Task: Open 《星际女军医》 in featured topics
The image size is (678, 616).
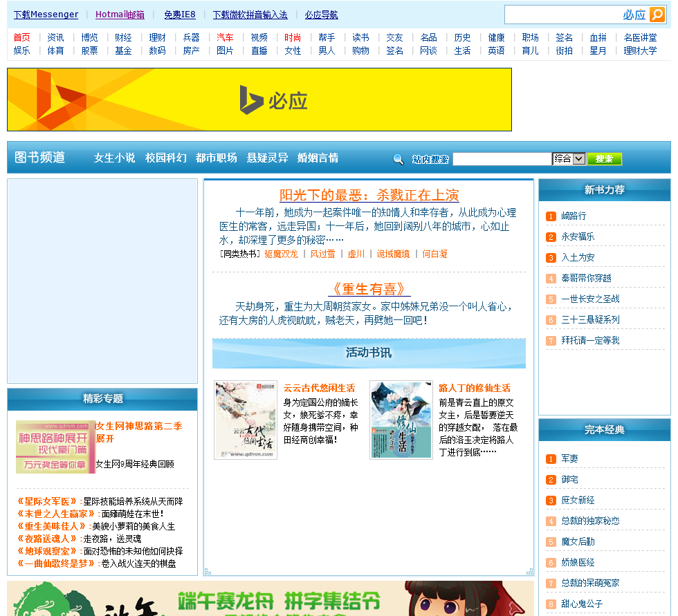Action: pos(47,501)
